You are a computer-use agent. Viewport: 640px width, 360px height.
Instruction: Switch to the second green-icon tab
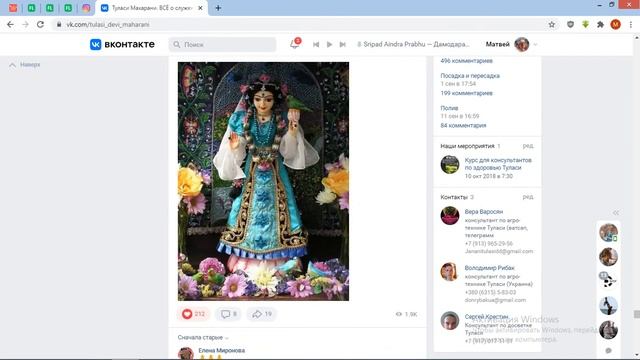point(50,8)
